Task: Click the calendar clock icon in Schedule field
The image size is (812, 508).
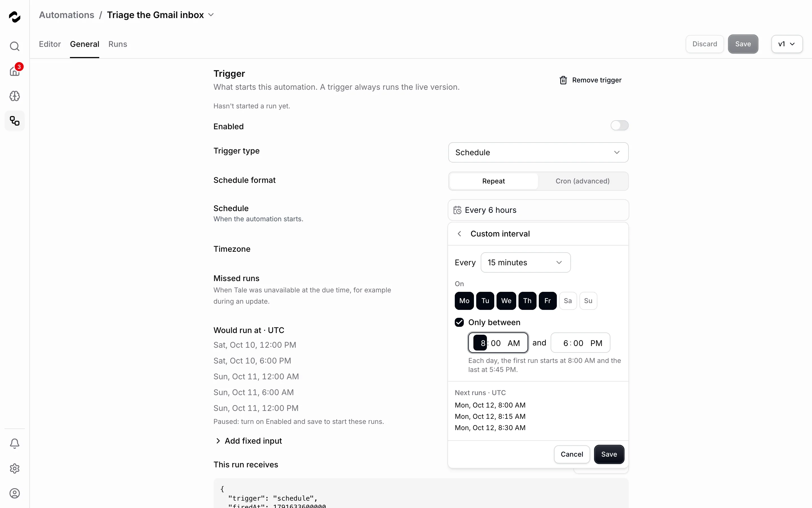Action: click(457, 210)
